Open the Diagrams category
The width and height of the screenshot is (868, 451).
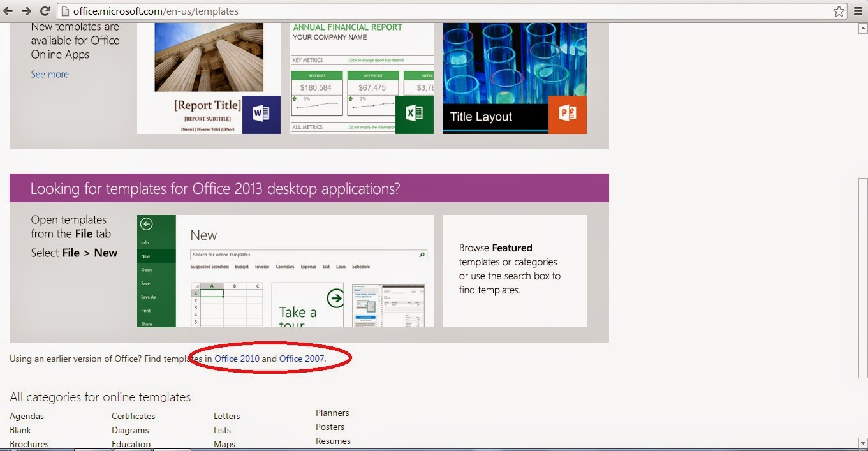(x=130, y=430)
